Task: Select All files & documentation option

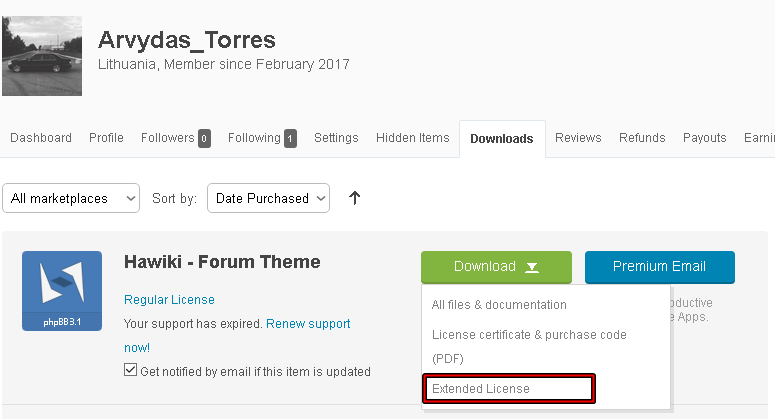Action: click(x=499, y=305)
